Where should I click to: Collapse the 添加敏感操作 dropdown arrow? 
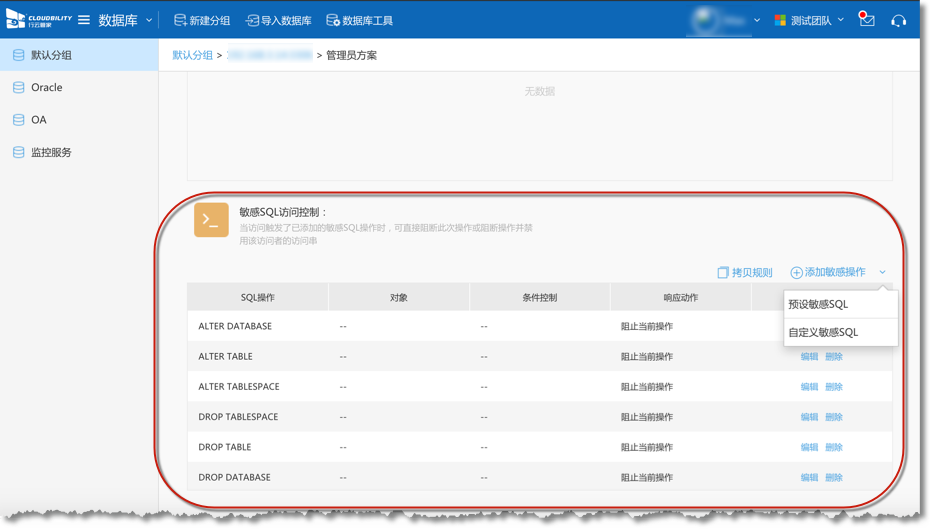(883, 272)
